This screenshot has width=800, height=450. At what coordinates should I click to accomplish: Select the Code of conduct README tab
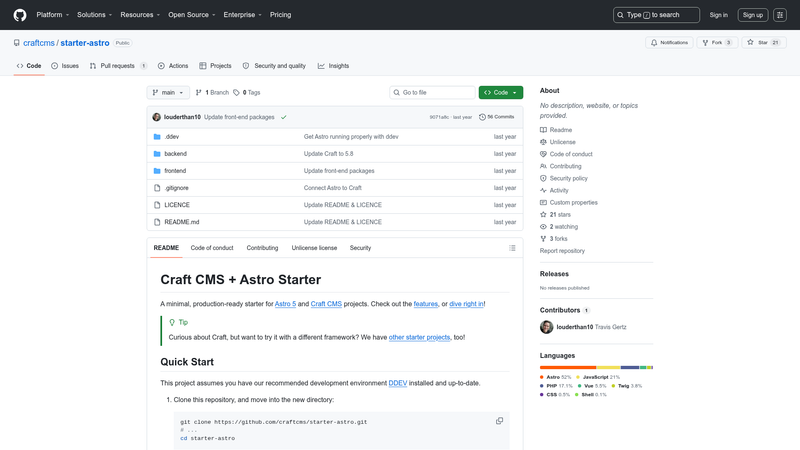coord(212,248)
